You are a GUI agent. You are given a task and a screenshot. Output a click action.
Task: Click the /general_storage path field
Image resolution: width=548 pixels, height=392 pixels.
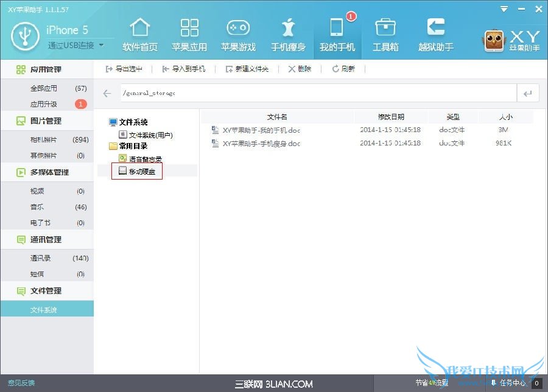318,93
